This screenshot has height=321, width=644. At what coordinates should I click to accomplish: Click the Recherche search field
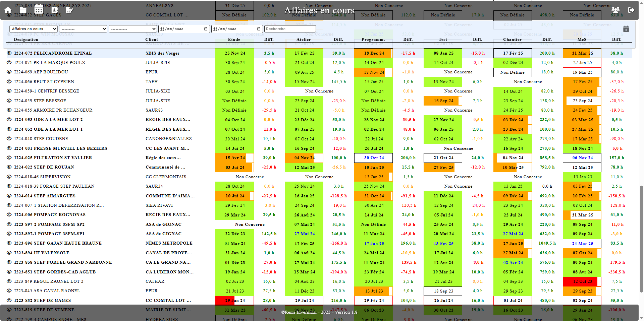290,29
